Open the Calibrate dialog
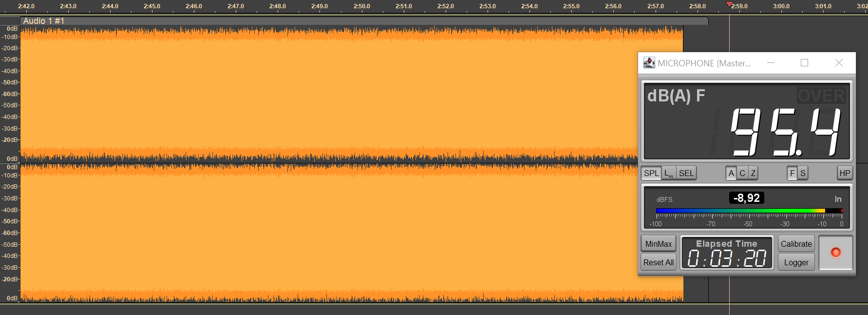Screen dimensions: 868x315 796,244
